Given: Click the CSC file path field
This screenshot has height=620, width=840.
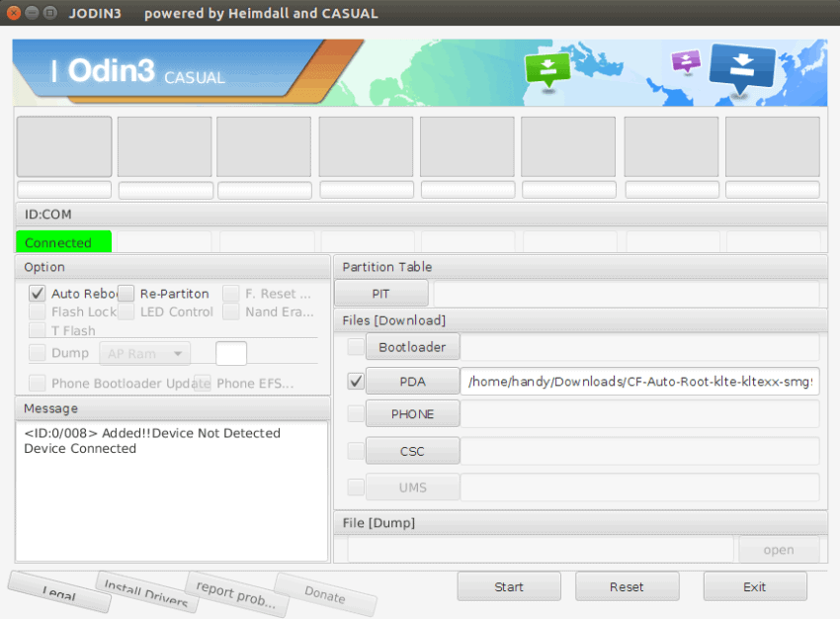Looking at the screenshot, I should pos(639,451).
